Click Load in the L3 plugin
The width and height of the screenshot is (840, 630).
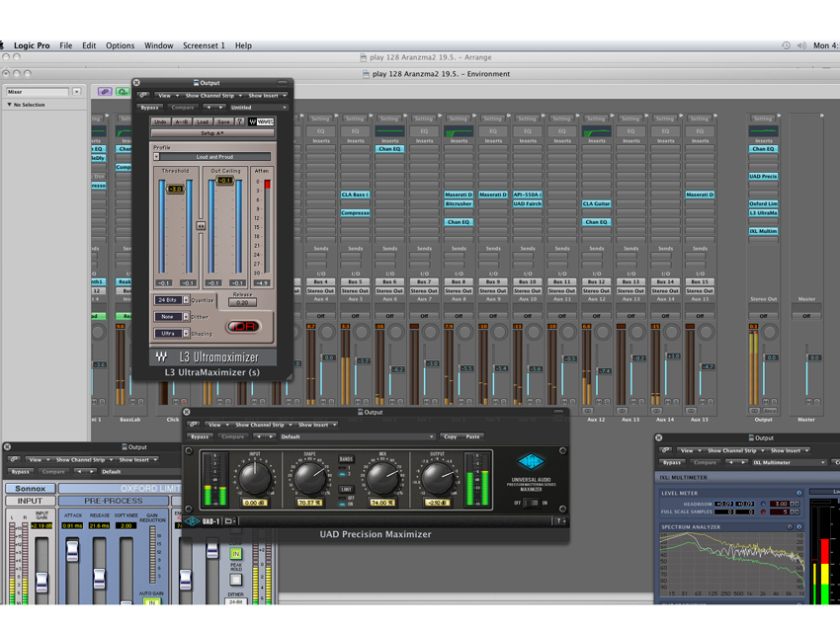203,121
